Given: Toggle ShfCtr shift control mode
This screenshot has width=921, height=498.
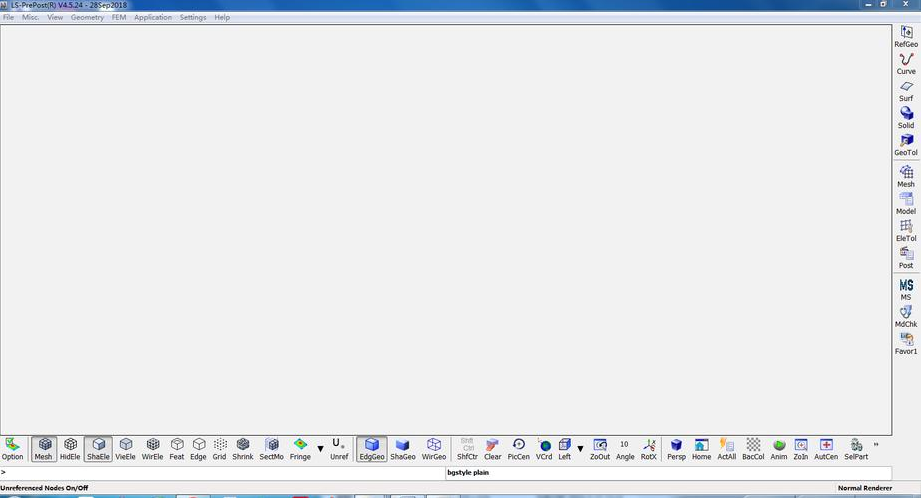Looking at the screenshot, I should 468,449.
